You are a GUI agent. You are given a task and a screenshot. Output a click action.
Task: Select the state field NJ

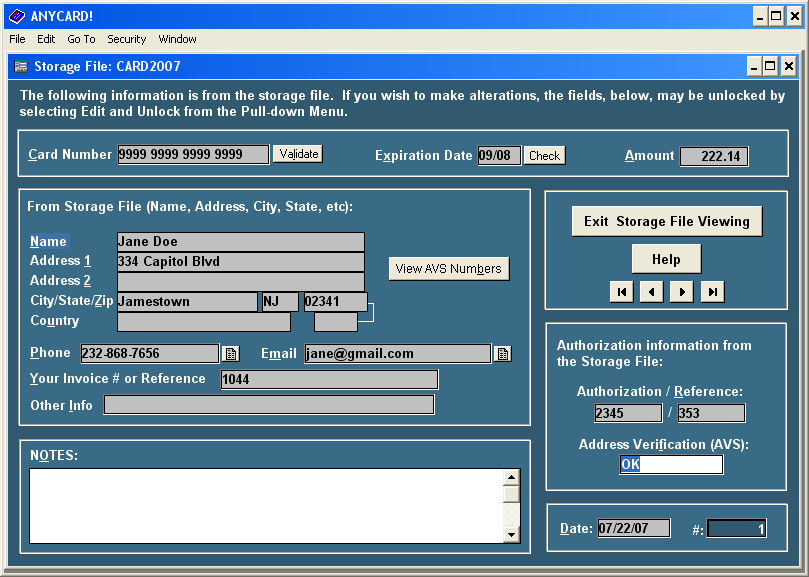click(x=280, y=302)
